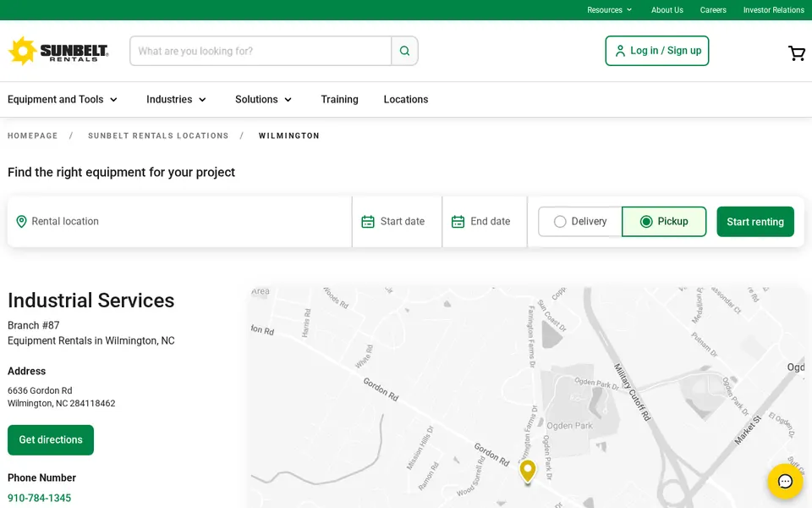Click the search magnifier icon
The width and height of the screenshot is (812, 508).
[404, 51]
